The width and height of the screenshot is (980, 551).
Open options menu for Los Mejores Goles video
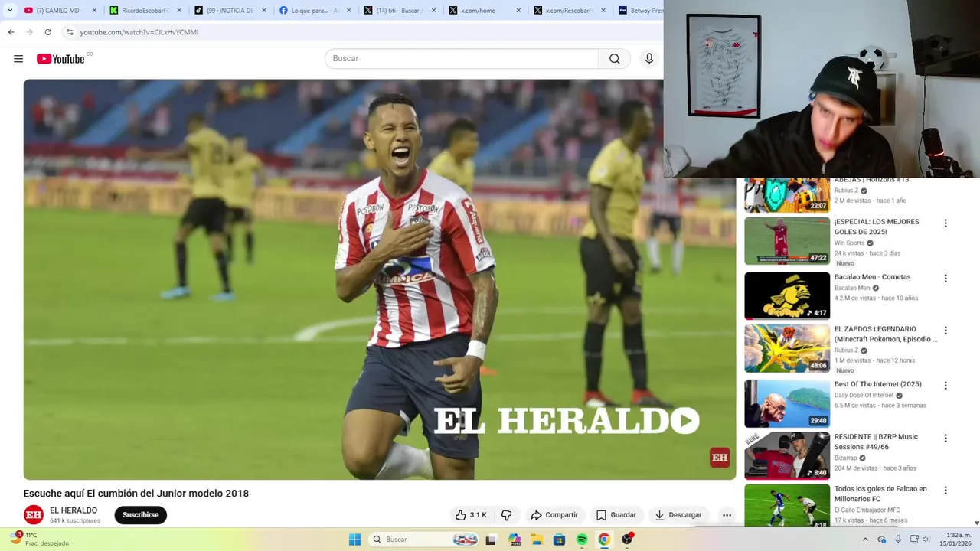coord(946,223)
